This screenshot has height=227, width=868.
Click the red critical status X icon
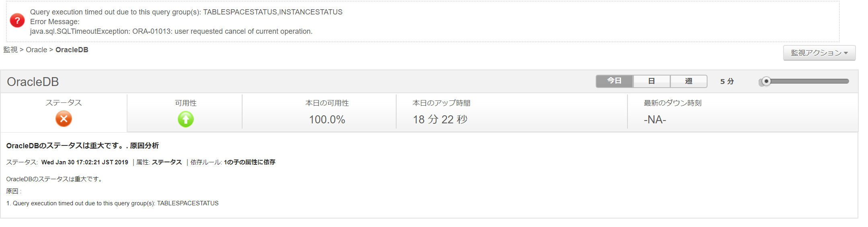point(64,119)
